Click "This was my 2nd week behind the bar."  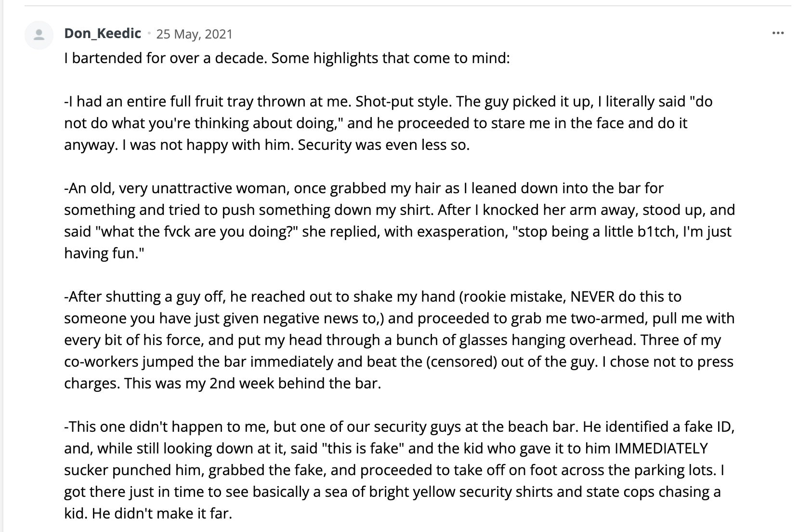(252, 384)
